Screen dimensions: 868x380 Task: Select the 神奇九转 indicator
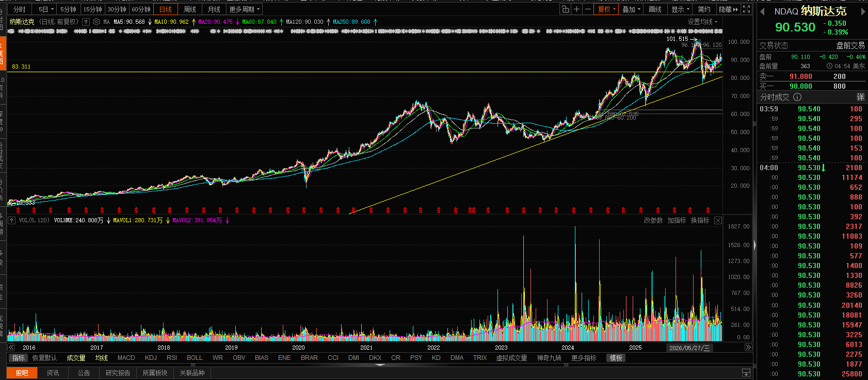pos(549,358)
